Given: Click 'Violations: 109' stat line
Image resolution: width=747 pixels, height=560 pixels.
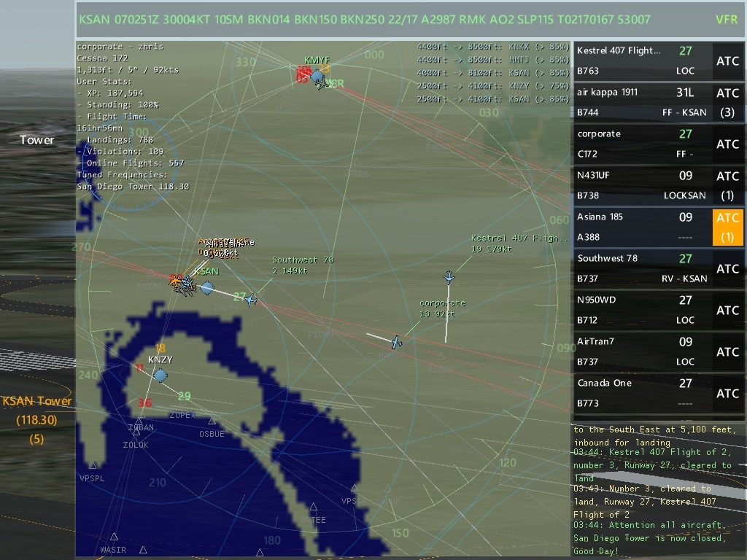Looking at the screenshot, I should pyautogui.click(x=120, y=152).
